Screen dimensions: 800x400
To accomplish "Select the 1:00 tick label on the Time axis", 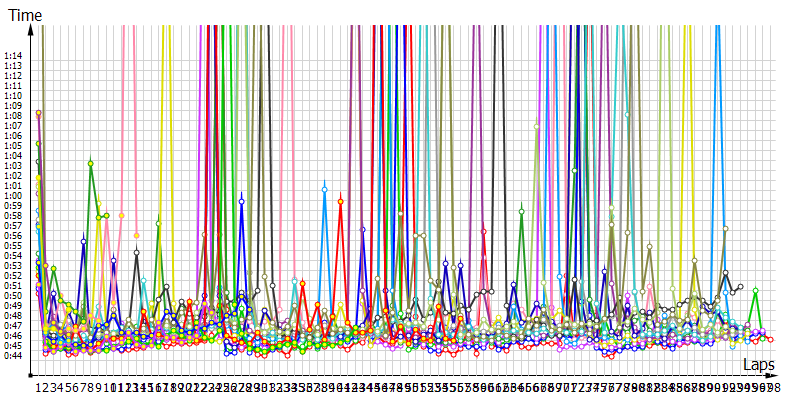I will tap(13, 196).
